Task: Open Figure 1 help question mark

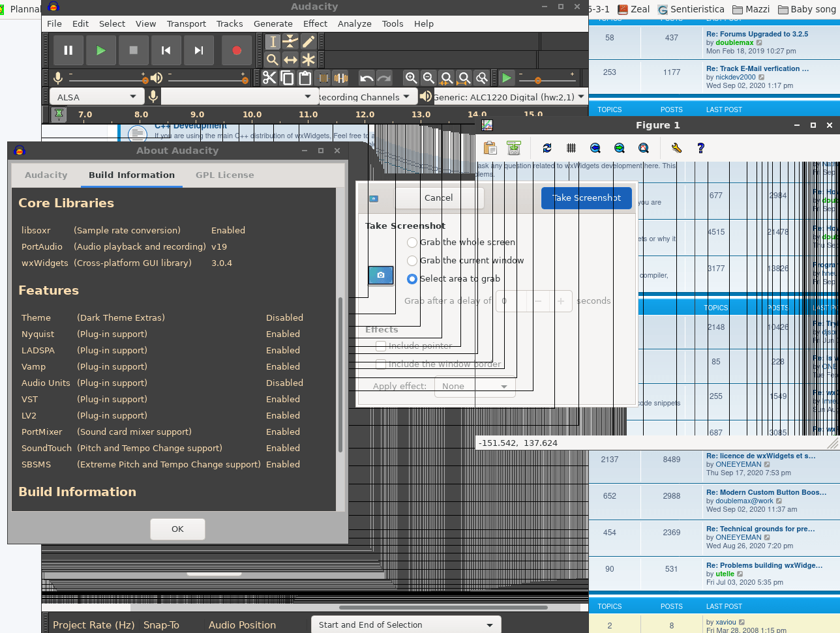Action: [700, 148]
